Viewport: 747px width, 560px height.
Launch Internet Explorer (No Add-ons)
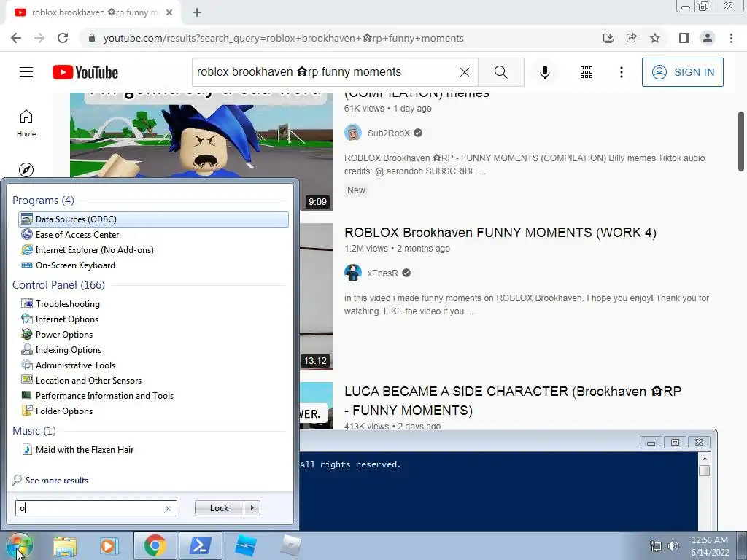[x=153, y=249]
